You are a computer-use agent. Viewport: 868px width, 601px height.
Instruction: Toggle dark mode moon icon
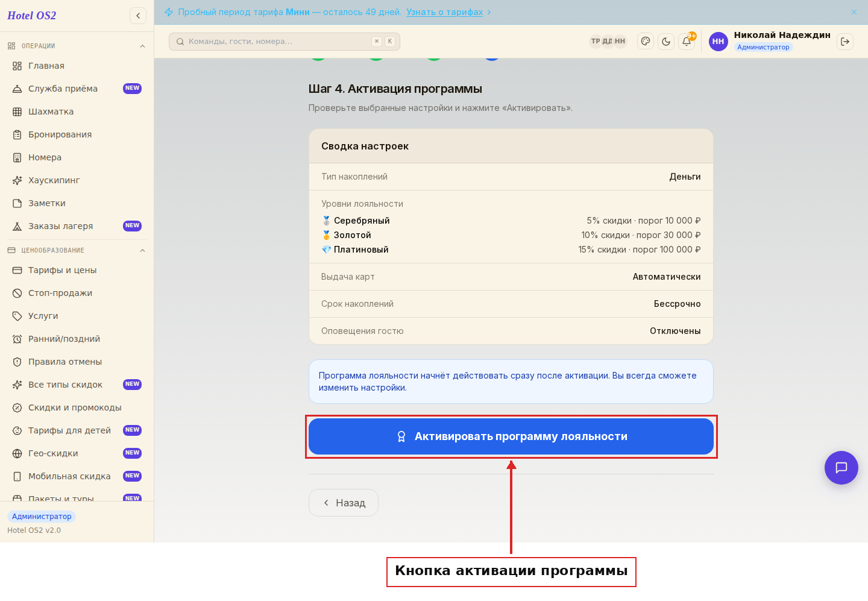point(666,42)
